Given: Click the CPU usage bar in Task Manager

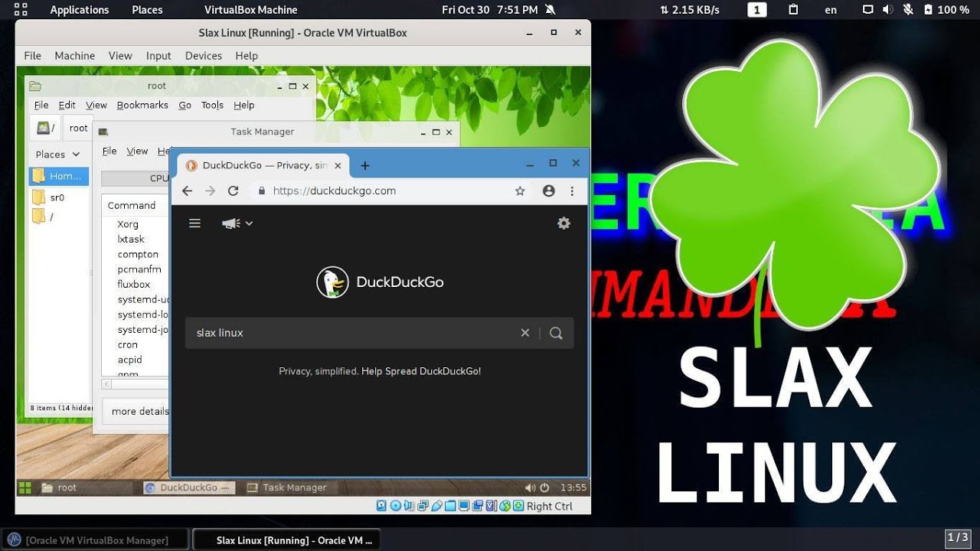Looking at the screenshot, I should coord(135,178).
